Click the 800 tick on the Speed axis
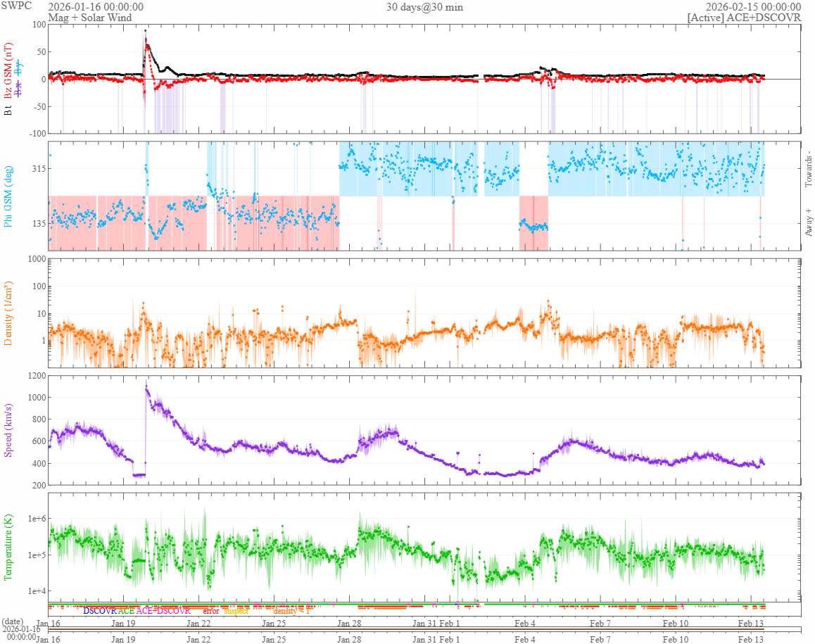Screen dimensions: 815x644 pyautogui.click(x=39, y=419)
